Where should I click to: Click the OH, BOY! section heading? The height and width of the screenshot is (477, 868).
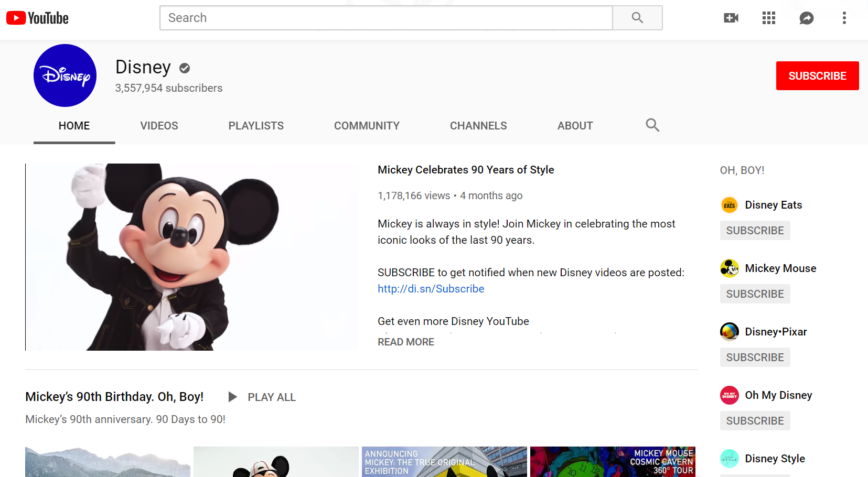[742, 170]
